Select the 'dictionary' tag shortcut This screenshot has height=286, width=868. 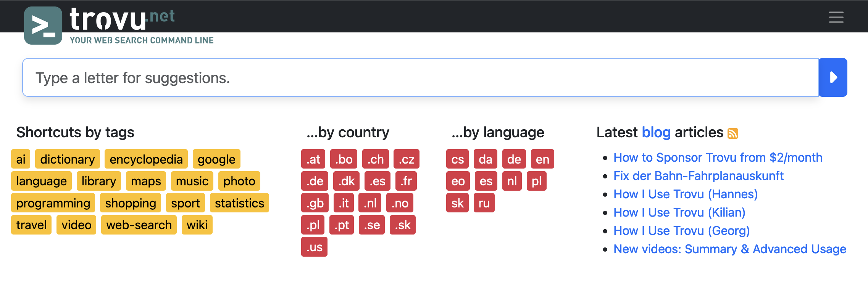pos(67,159)
